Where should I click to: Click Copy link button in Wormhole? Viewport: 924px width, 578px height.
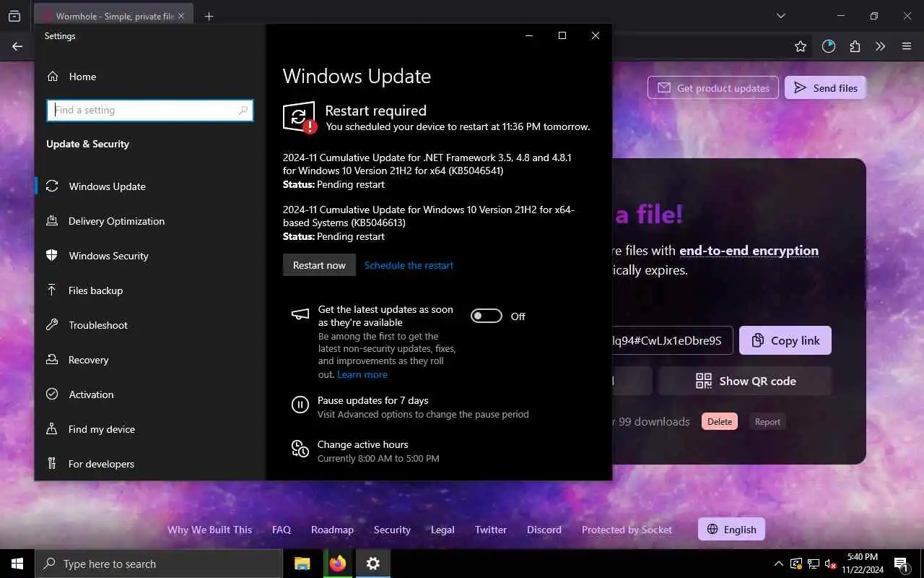(785, 340)
